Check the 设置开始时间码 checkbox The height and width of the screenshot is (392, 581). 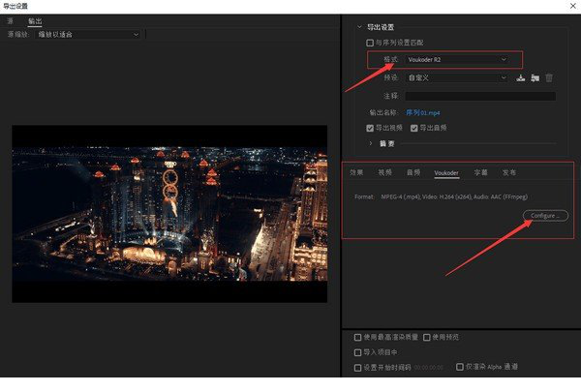point(357,368)
